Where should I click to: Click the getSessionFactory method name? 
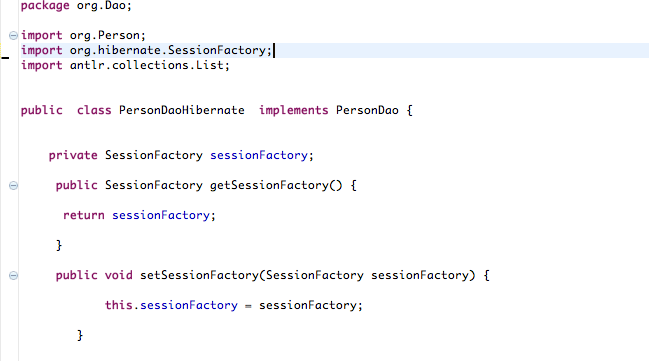[x=269, y=185]
